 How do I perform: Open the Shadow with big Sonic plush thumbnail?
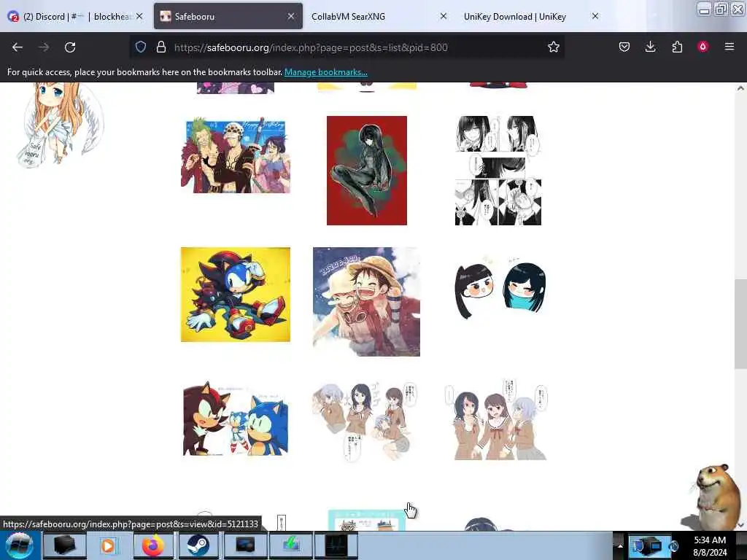point(236,418)
